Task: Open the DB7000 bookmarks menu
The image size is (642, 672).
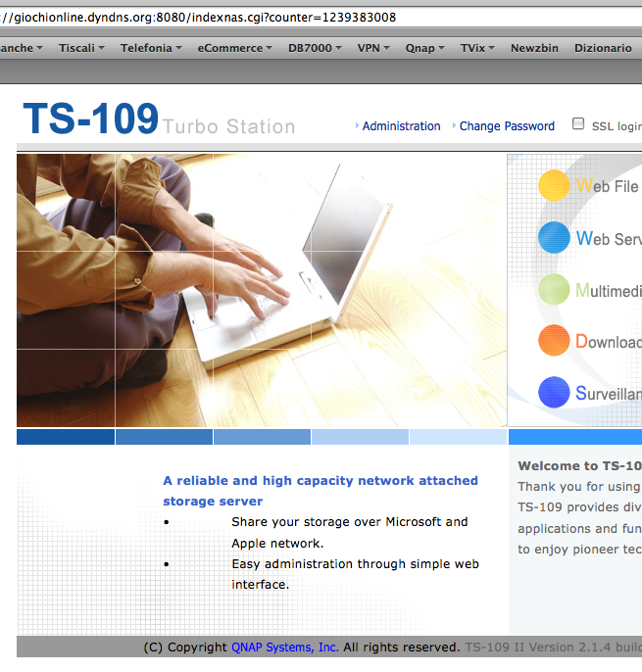Action: [x=315, y=48]
